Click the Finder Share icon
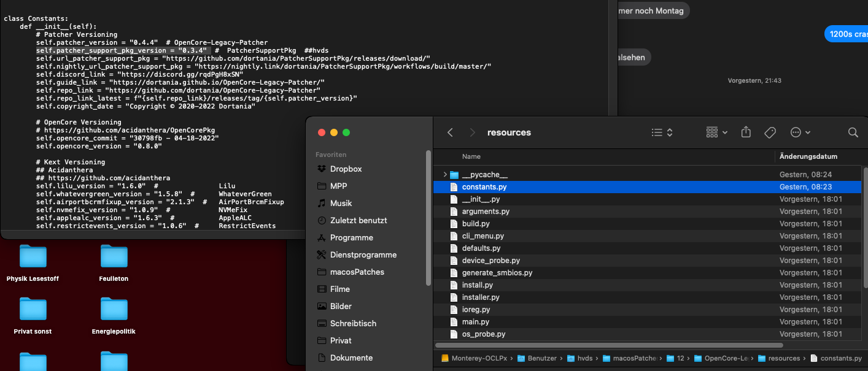Viewport: 868px width, 371px height. [746, 132]
